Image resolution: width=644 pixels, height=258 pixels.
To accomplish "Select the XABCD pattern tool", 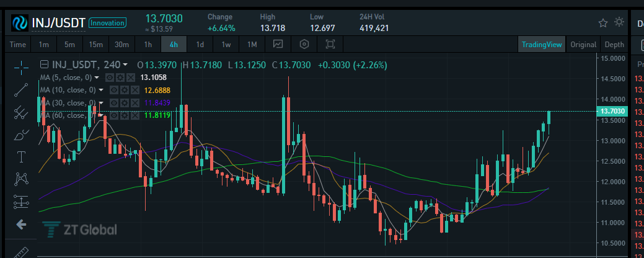I will (21, 179).
